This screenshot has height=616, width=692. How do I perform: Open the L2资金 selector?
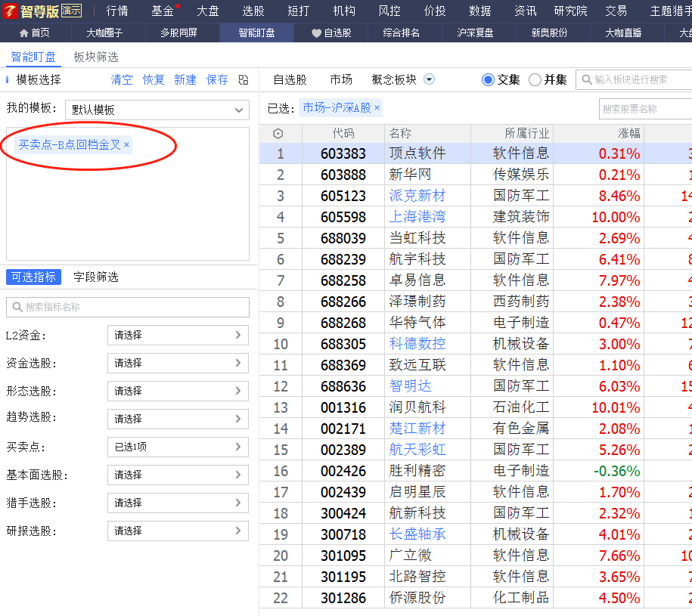(x=178, y=335)
